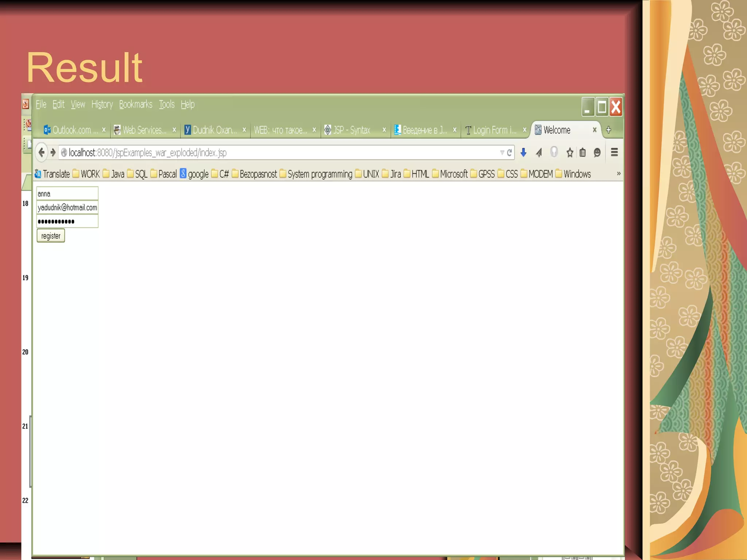The height and width of the screenshot is (560, 747).
Task: Click the password field with dots
Action: (x=67, y=221)
